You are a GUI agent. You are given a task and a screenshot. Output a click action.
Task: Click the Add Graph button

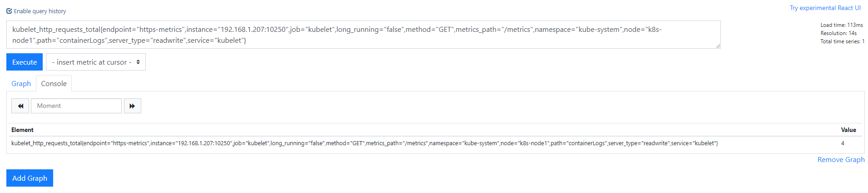click(30, 178)
